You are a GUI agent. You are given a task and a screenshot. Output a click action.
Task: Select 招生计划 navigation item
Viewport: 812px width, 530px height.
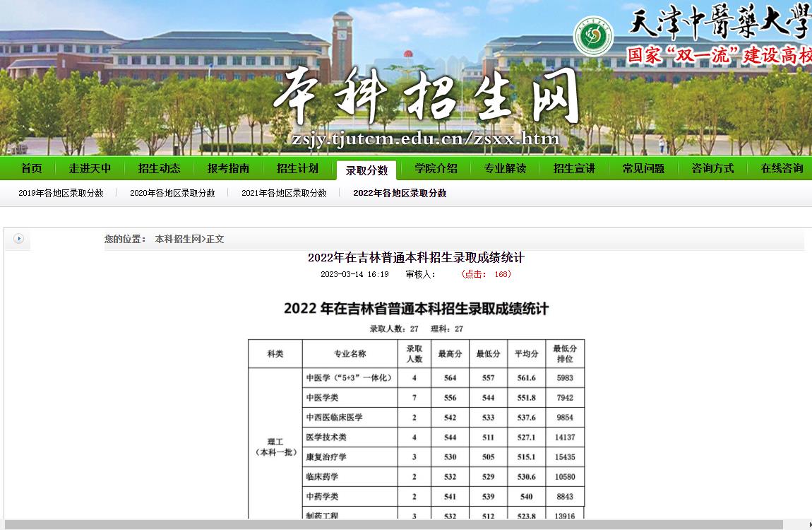(297, 168)
